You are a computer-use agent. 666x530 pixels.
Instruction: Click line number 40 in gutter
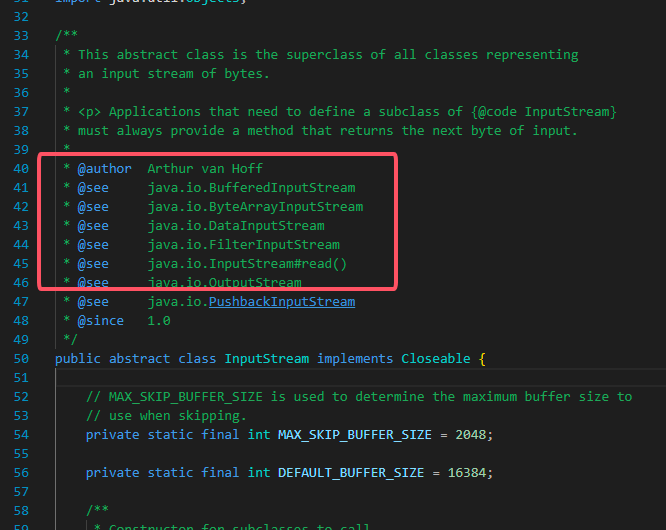pos(19,169)
